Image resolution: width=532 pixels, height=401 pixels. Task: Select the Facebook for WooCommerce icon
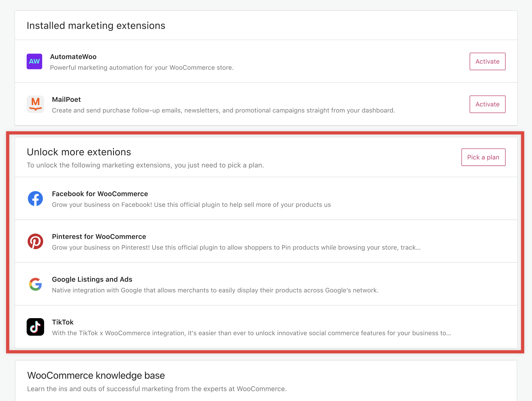pyautogui.click(x=35, y=199)
